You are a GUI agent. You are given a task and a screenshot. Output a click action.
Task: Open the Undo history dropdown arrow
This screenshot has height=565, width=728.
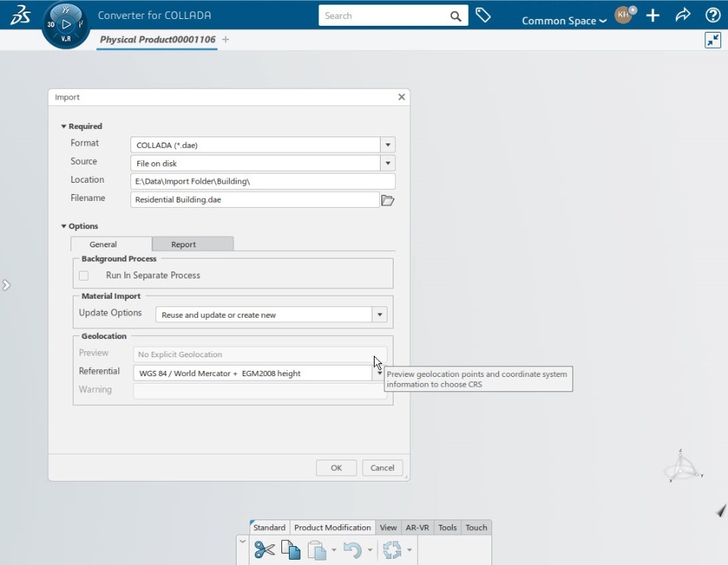coord(369,550)
